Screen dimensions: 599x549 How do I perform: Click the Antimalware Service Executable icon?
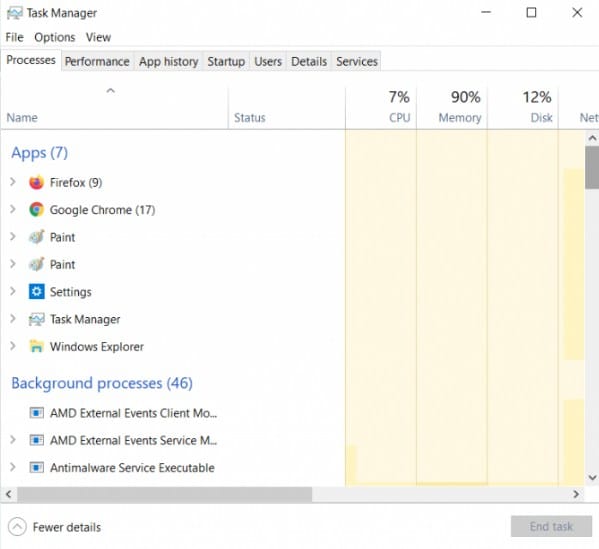pyautogui.click(x=37, y=468)
